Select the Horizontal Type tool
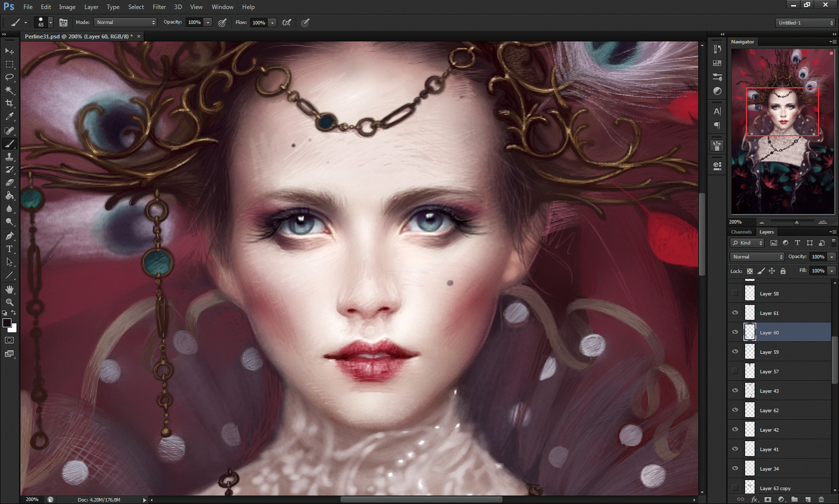Screen dimensions: 839x504 pyautogui.click(x=9, y=249)
